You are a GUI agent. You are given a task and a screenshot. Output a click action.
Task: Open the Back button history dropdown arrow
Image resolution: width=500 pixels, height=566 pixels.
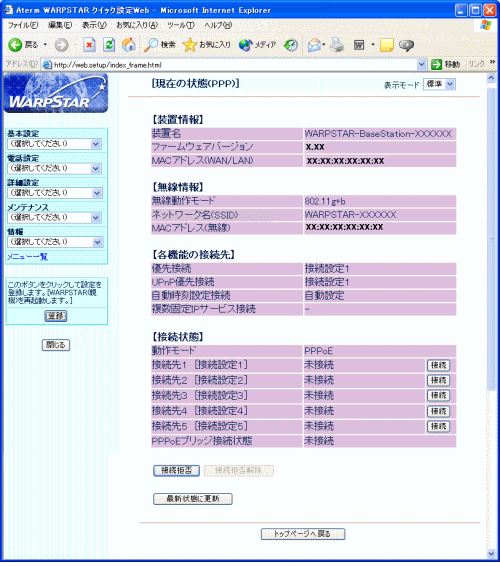pyautogui.click(x=45, y=45)
